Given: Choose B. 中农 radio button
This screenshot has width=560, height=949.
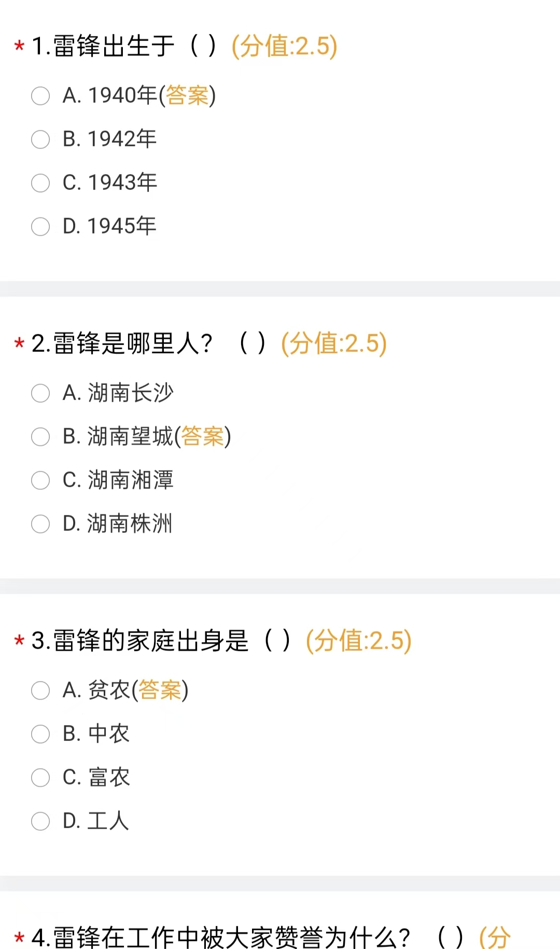Looking at the screenshot, I should pyautogui.click(x=40, y=734).
